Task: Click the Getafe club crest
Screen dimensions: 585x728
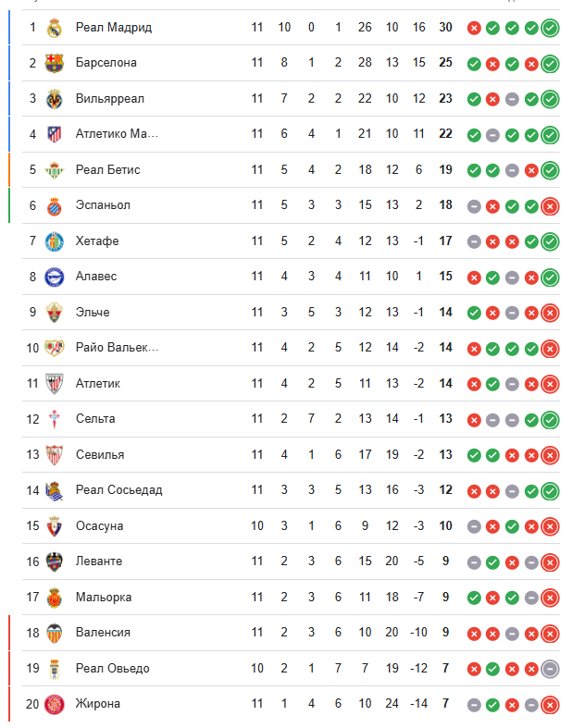Action: point(53,241)
